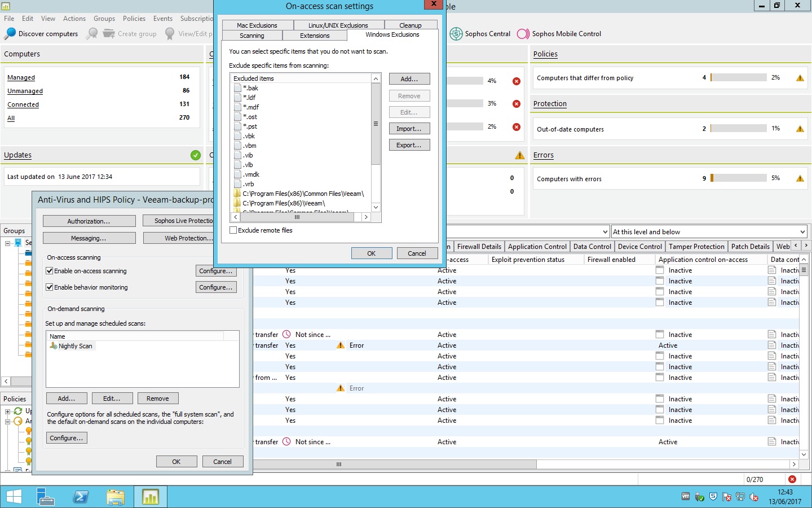Switch to the Linux/UNIX Exclusions tab
The width and height of the screenshot is (812, 508).
click(338, 25)
